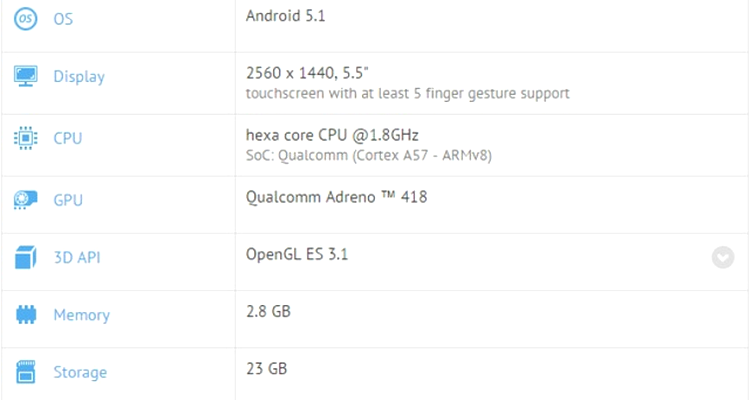Screen dimensions: 750x400
Task: Select the 3D API label
Action: click(77, 257)
